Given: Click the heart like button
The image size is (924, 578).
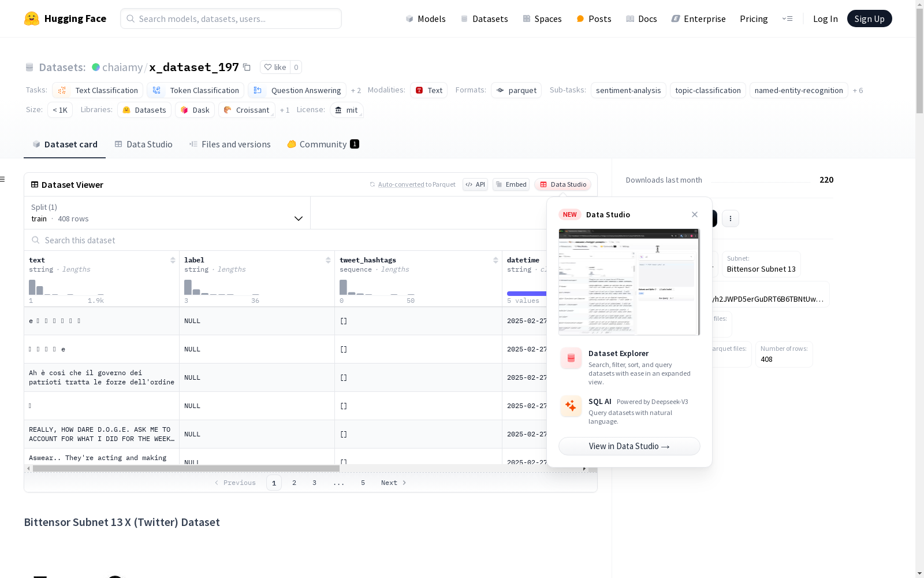Looking at the screenshot, I should click(x=275, y=67).
